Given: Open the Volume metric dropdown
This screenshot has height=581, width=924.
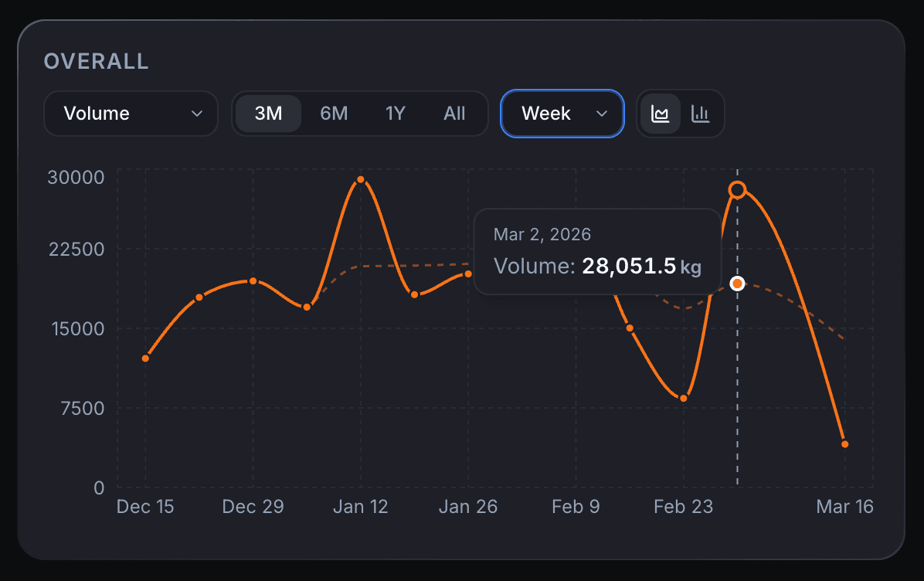Looking at the screenshot, I should [x=131, y=114].
